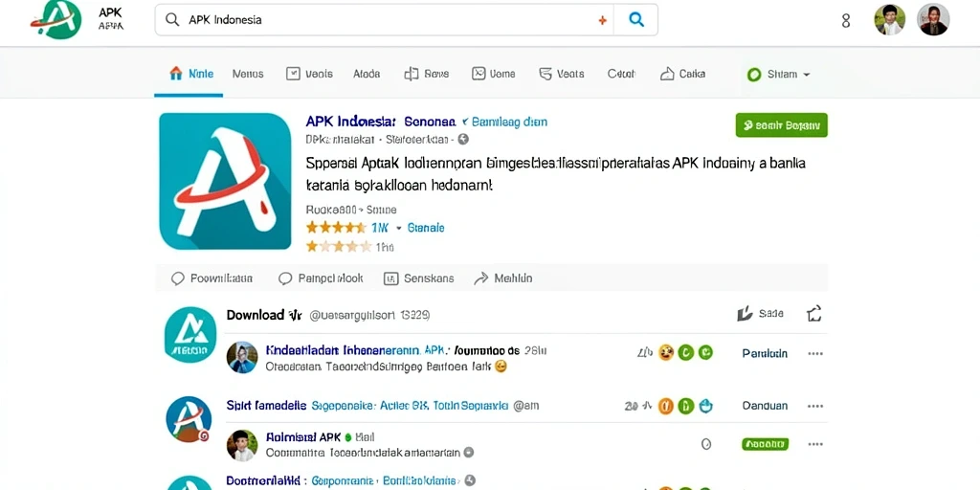Viewport: 980px width, 490px height.
Task: Click the 'Danduan' link
Action: 765,406
